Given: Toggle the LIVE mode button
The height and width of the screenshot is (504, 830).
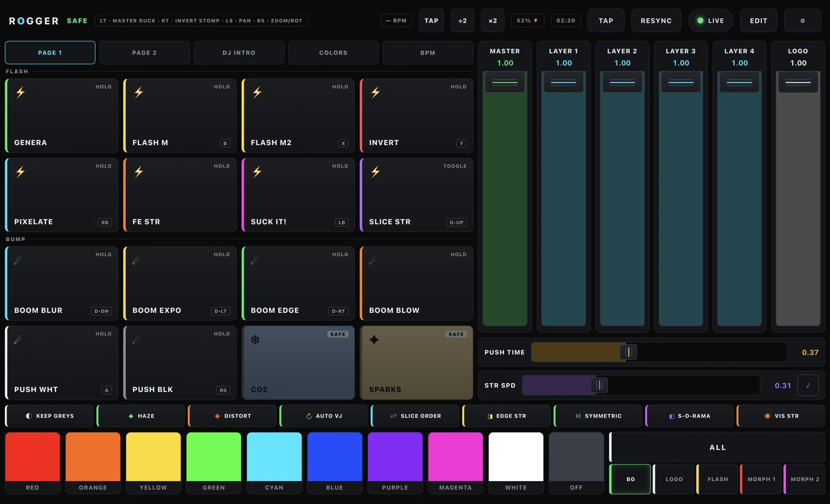Looking at the screenshot, I should 711,21.
